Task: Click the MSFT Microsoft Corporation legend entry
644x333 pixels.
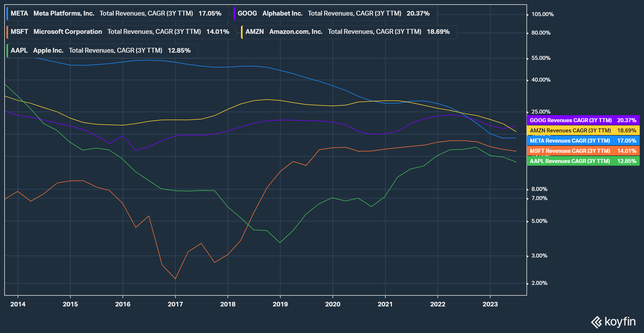Action: [121, 32]
